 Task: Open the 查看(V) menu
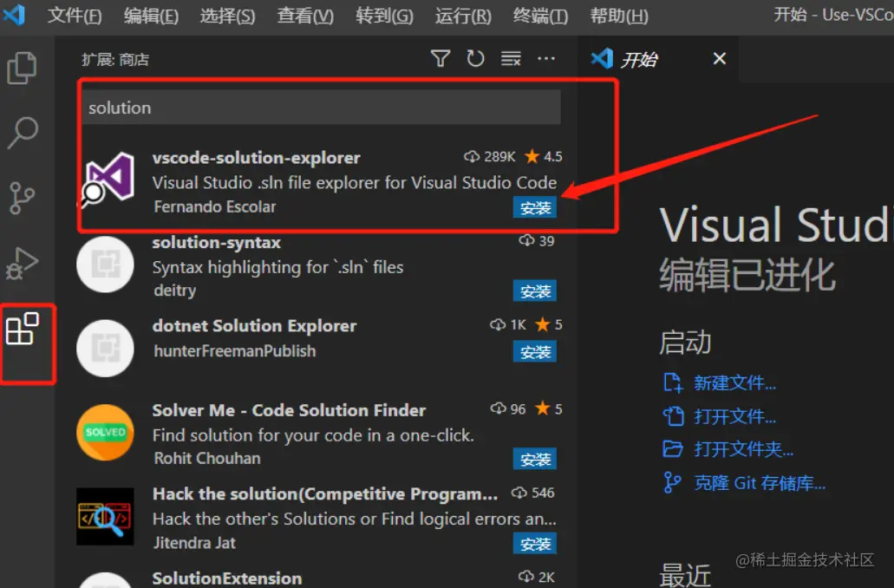point(305,16)
